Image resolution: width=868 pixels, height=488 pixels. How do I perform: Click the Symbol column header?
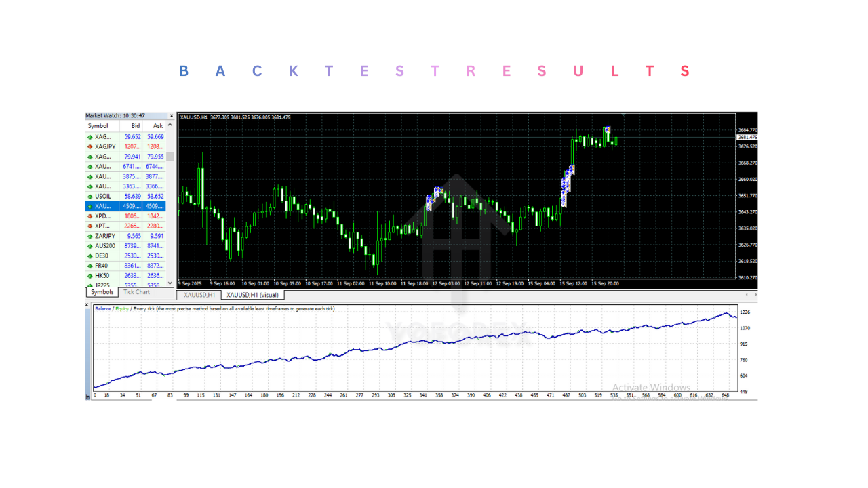click(98, 125)
